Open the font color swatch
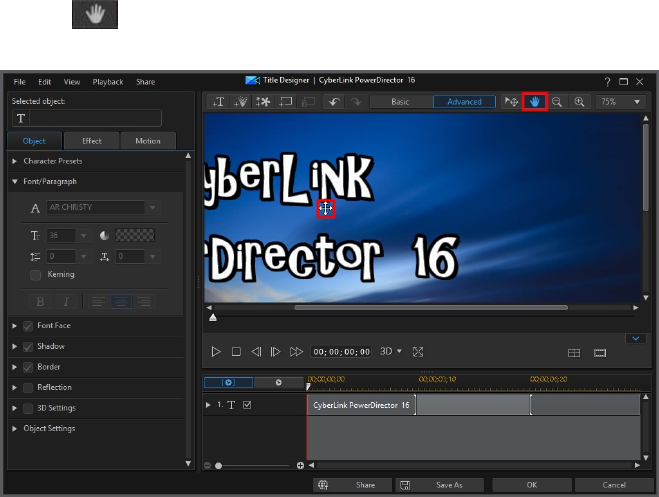Screen dimensions: 659x497 coord(135,235)
